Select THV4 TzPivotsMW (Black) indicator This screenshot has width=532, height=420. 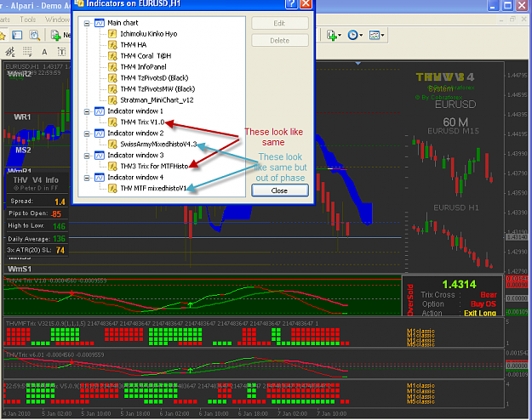coord(157,89)
